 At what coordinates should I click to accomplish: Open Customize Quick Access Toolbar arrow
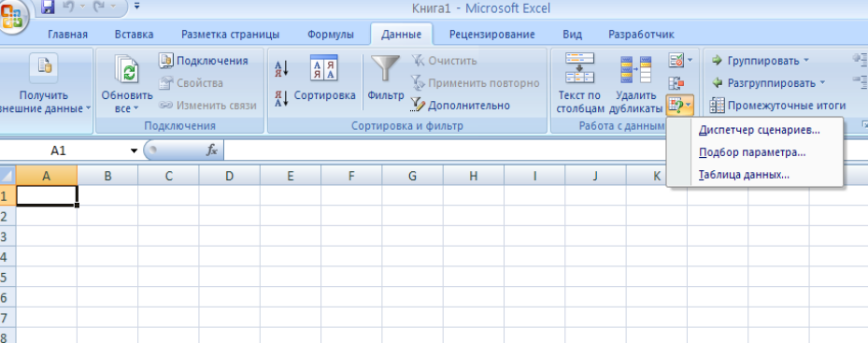coord(136,7)
